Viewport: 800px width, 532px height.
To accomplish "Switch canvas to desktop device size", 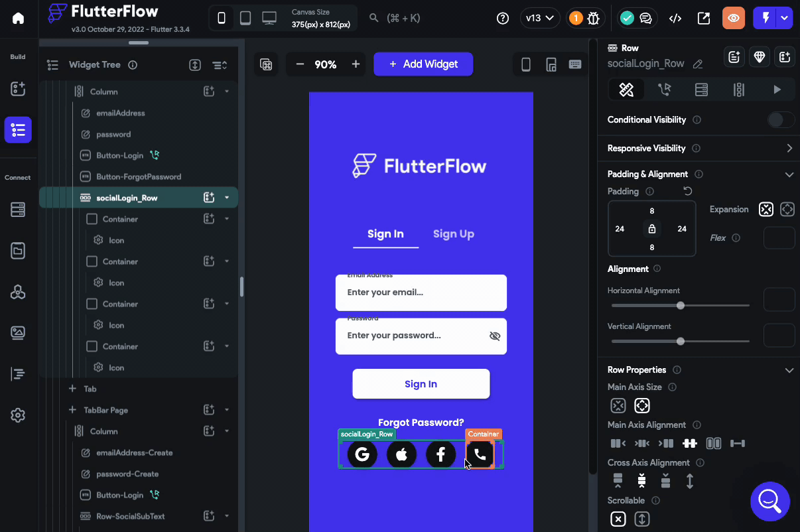I will pos(269,19).
